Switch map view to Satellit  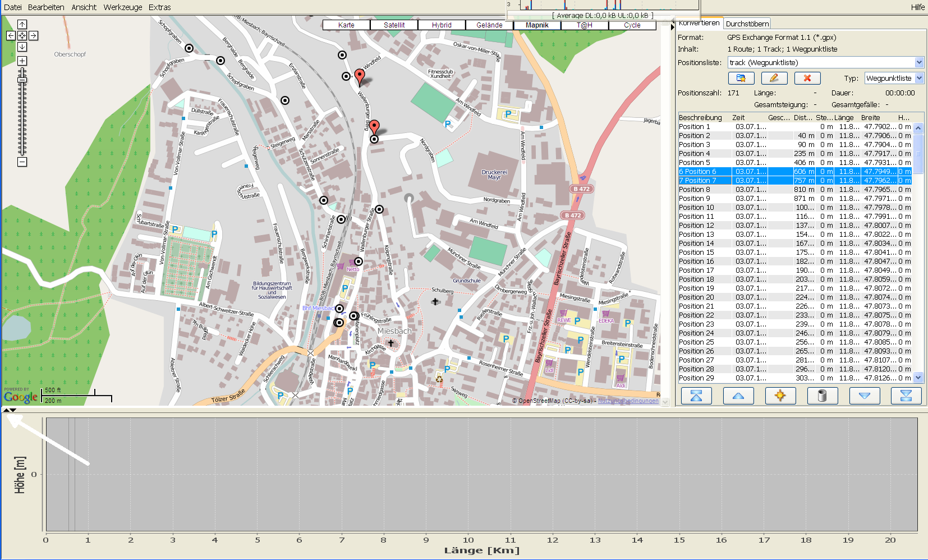tap(394, 25)
